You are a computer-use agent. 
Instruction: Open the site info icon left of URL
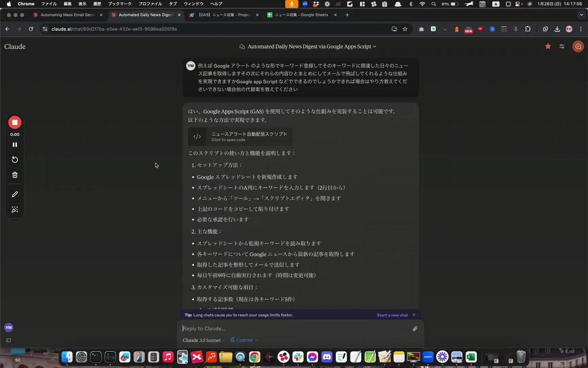click(x=45, y=29)
